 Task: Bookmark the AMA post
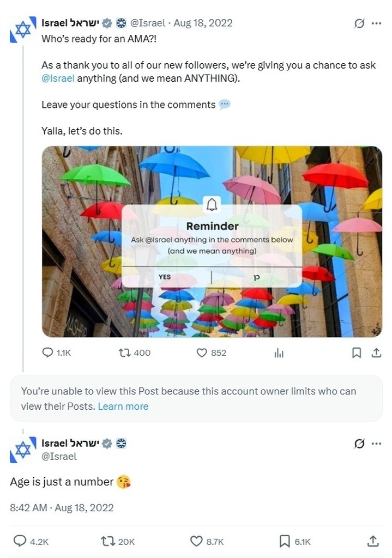(x=357, y=353)
